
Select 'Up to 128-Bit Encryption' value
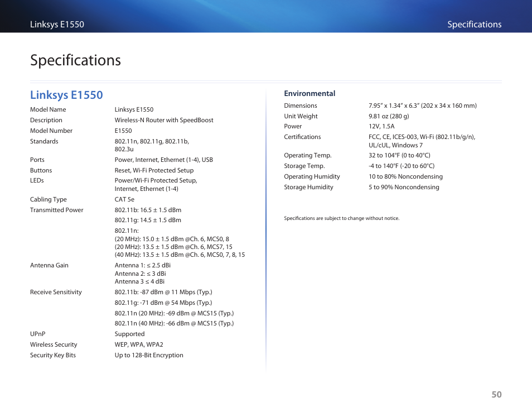point(149,355)
